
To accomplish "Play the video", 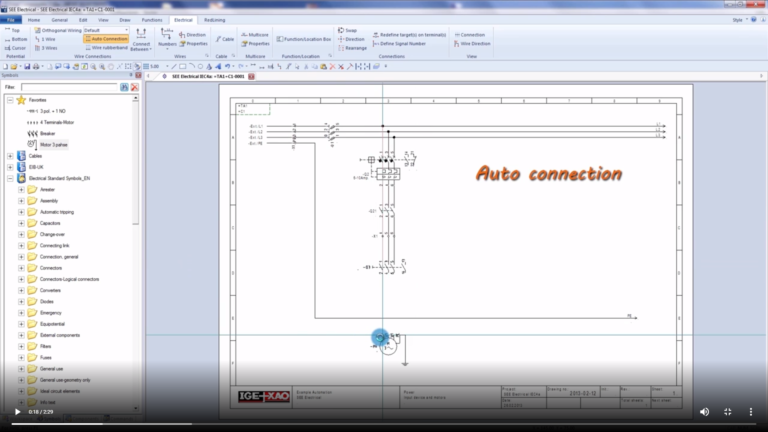I will click(17, 412).
